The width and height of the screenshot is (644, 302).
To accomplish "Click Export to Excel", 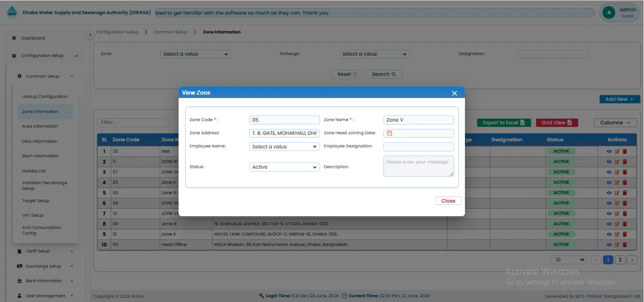I will point(504,123).
